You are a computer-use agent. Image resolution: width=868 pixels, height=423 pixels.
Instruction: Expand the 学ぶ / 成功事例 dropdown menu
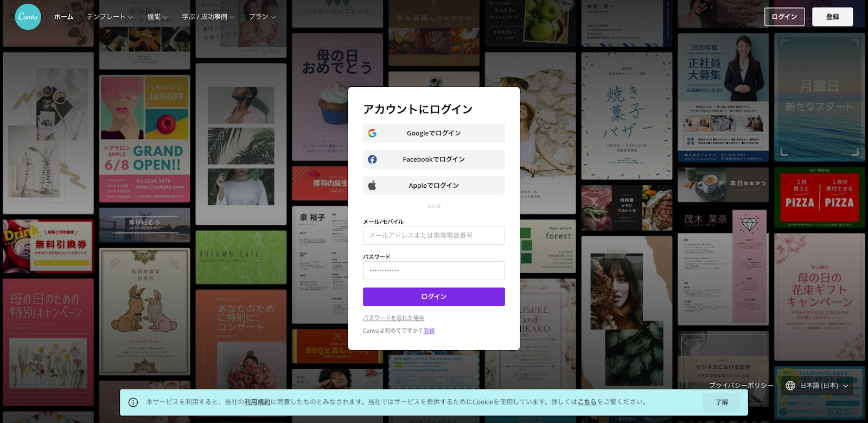pos(208,17)
